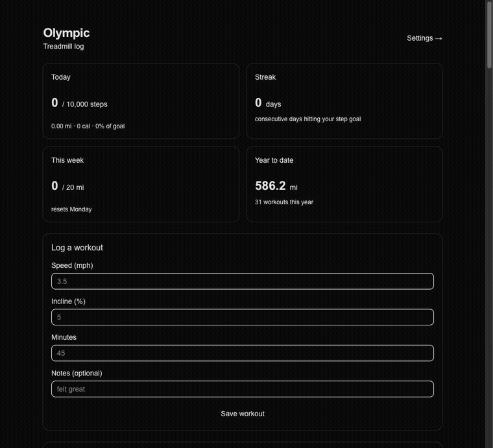493x448 pixels.
Task: Click the "/ 10,000 steps" goal text
Action: (85, 104)
